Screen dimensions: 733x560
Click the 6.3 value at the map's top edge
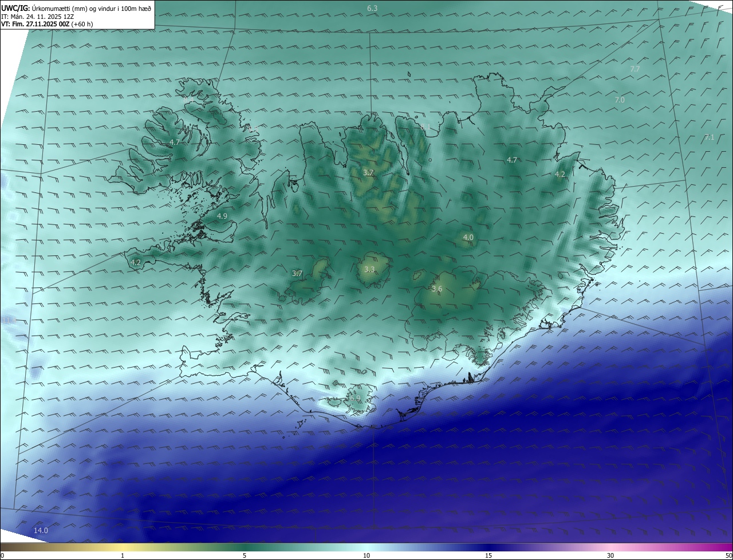(x=372, y=8)
